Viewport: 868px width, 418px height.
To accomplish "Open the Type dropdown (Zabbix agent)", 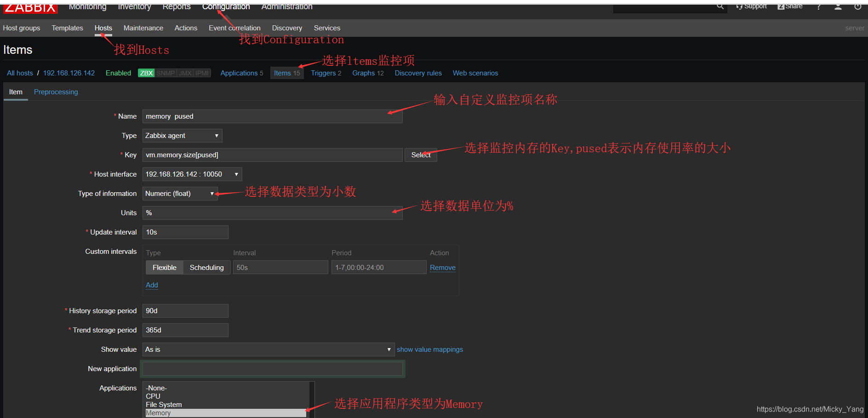I will [182, 136].
